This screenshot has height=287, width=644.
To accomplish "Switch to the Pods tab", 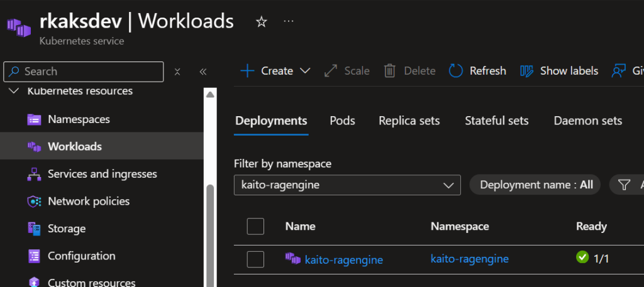I will pos(342,121).
